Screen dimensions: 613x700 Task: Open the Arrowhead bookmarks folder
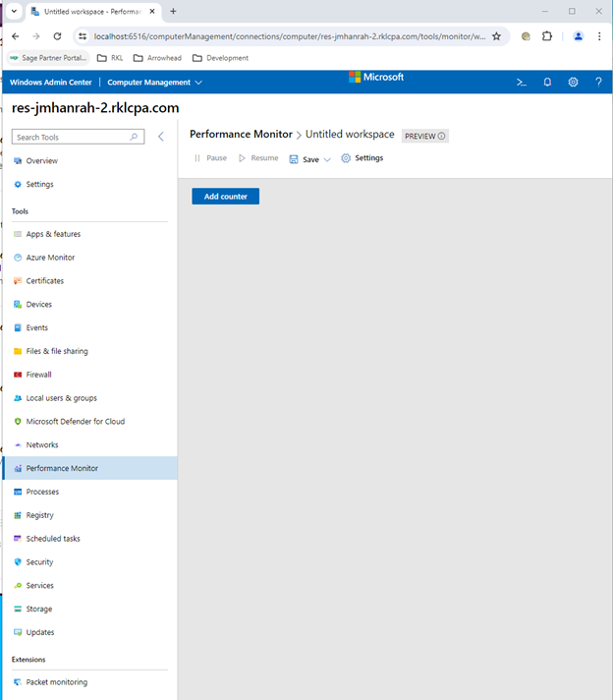tap(157, 58)
